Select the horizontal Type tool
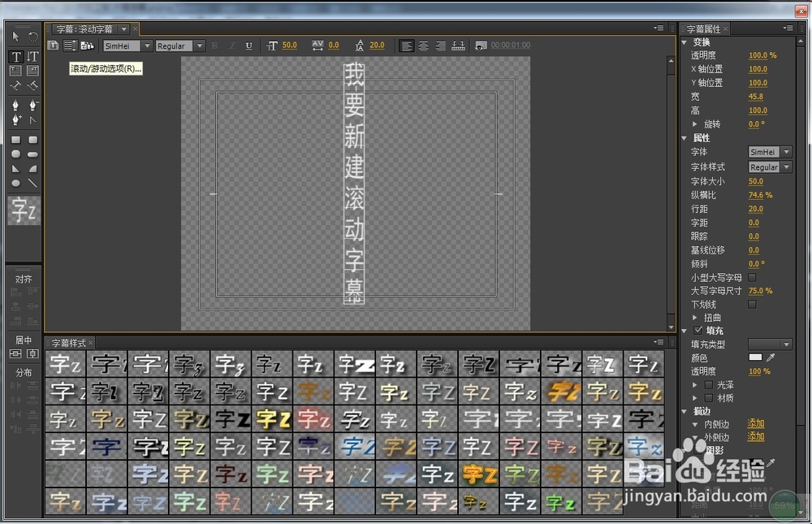Screen dimensions: 812x524 pos(15,56)
